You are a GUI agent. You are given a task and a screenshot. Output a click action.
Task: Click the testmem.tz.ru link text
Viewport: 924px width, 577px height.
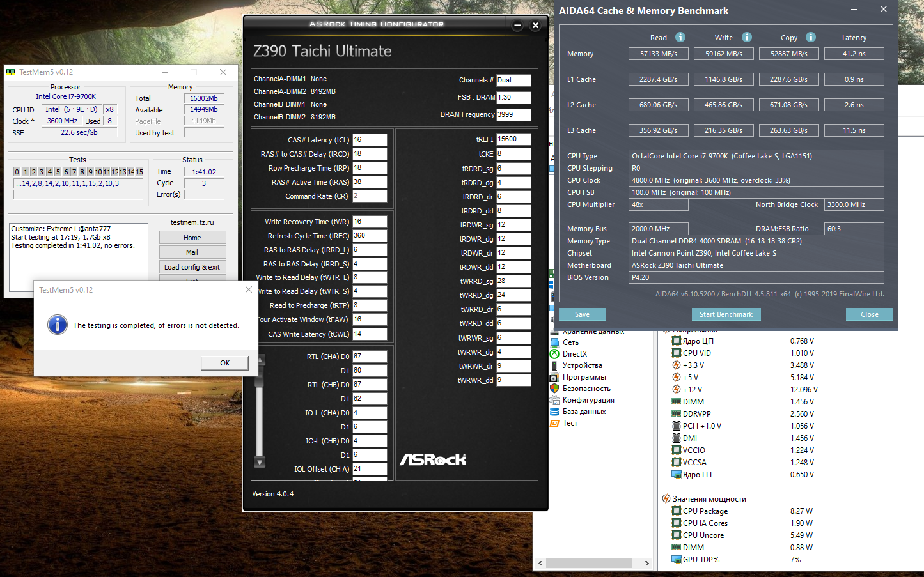(192, 222)
